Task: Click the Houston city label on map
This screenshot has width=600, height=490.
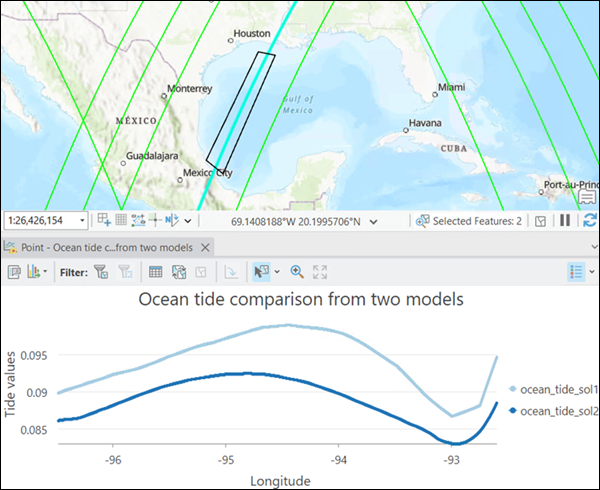Action: (251, 34)
